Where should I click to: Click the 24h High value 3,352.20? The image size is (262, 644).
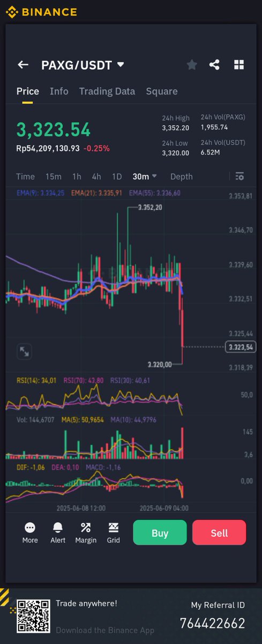[176, 128]
